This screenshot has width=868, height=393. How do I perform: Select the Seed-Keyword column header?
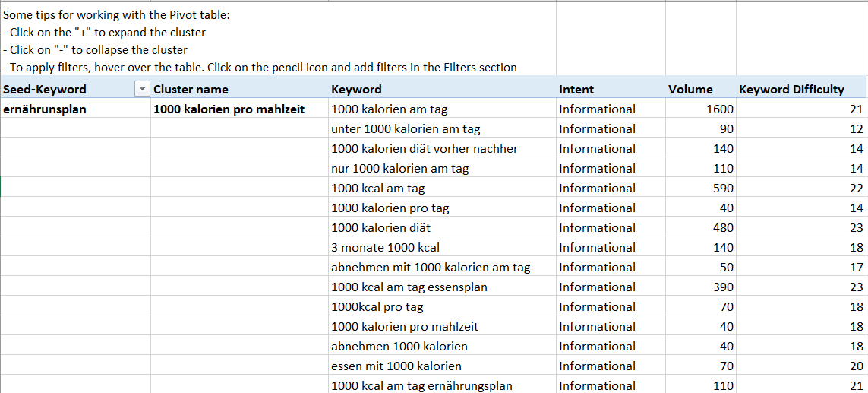(x=76, y=89)
